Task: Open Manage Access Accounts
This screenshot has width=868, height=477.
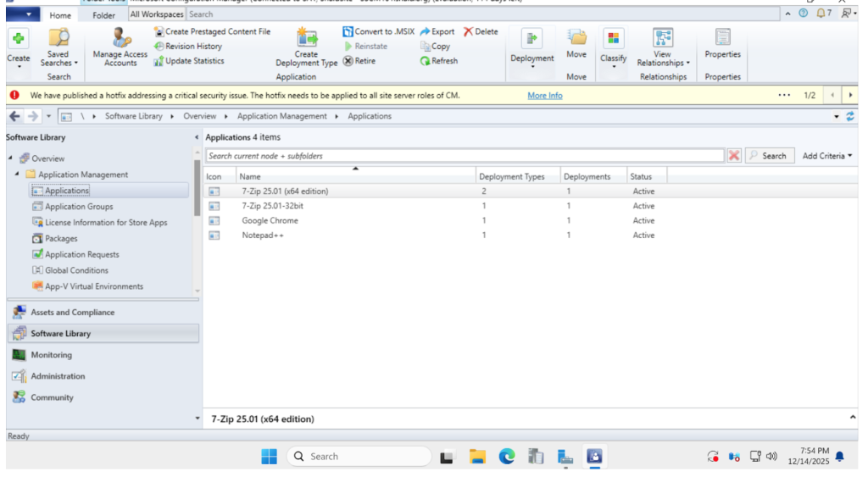Action: click(120, 47)
